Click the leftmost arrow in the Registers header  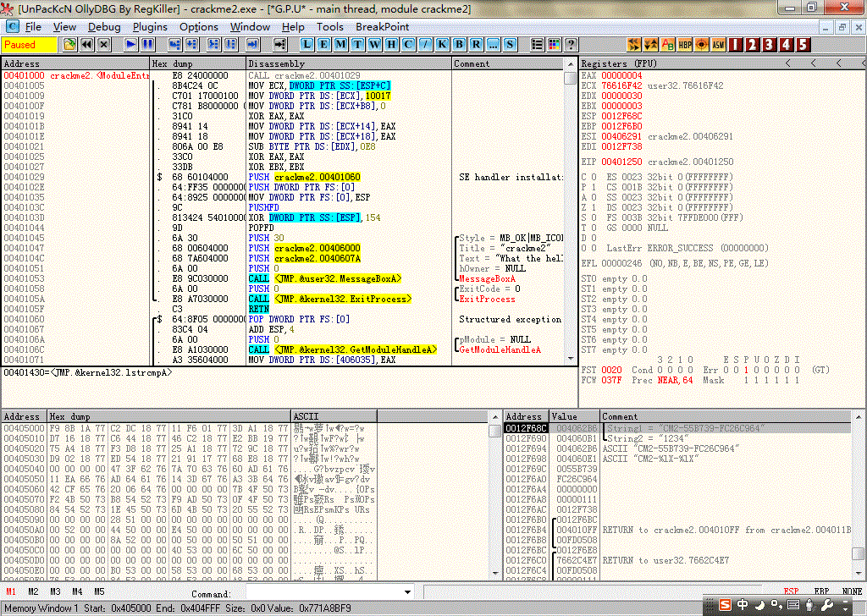788,63
